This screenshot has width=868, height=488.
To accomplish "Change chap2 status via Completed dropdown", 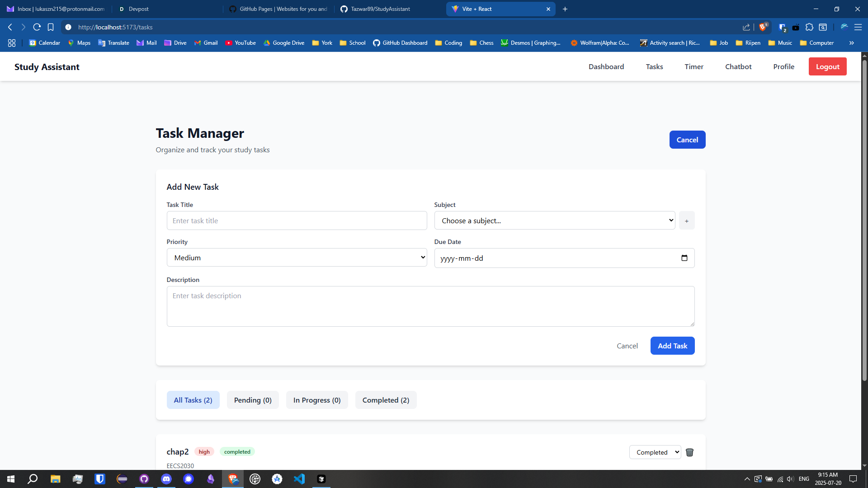I will point(655,452).
